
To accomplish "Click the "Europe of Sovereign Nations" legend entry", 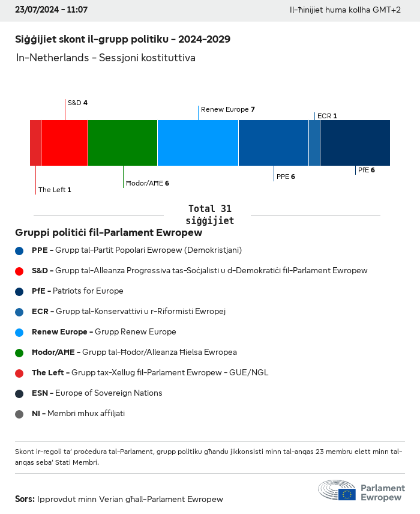I will pyautogui.click(x=108, y=393).
